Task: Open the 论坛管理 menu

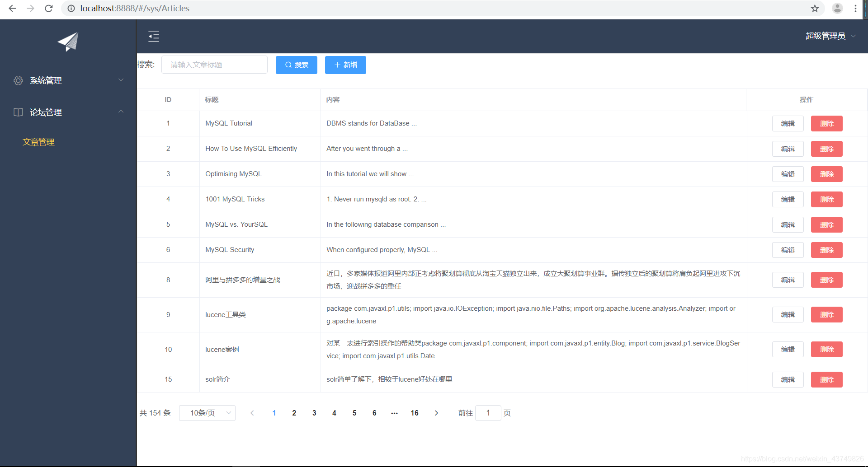Action: pos(68,112)
